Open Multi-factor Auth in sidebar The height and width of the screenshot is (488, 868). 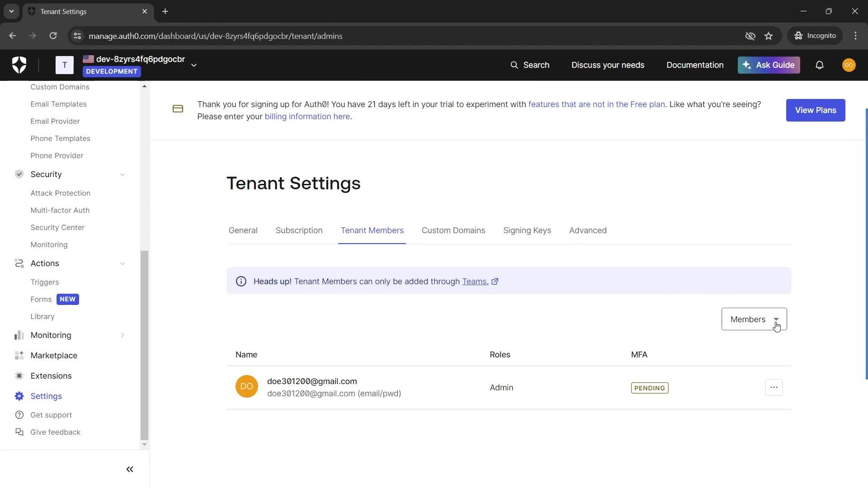click(x=60, y=210)
